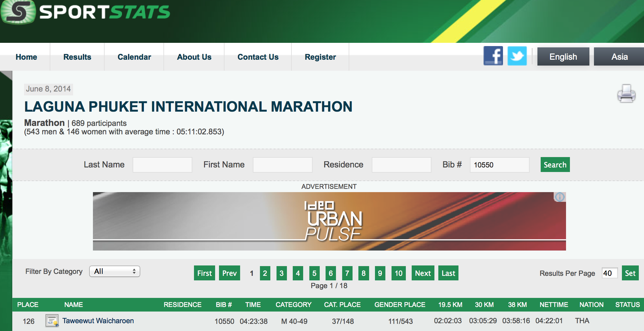Open the Asia region selector
This screenshot has width=644, height=331.
619,57
